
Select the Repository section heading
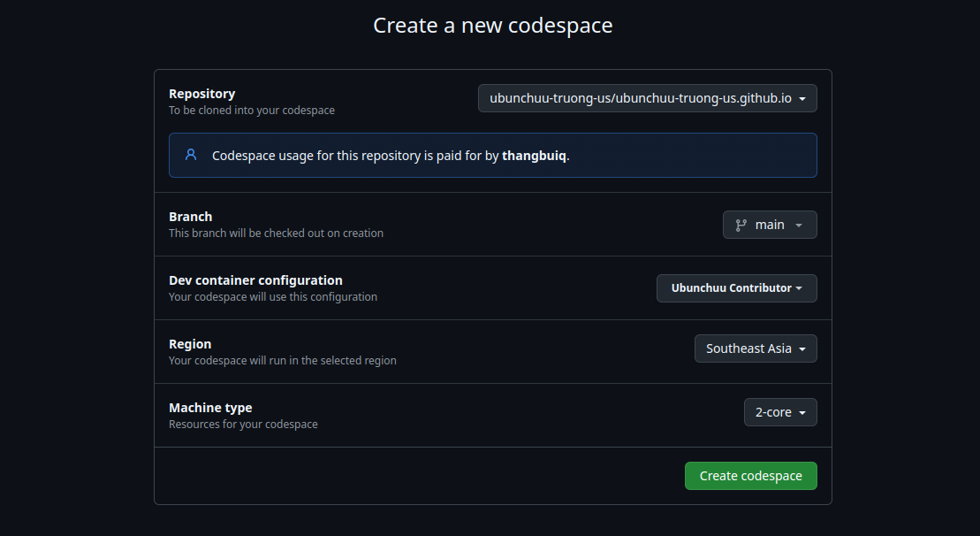pos(201,93)
